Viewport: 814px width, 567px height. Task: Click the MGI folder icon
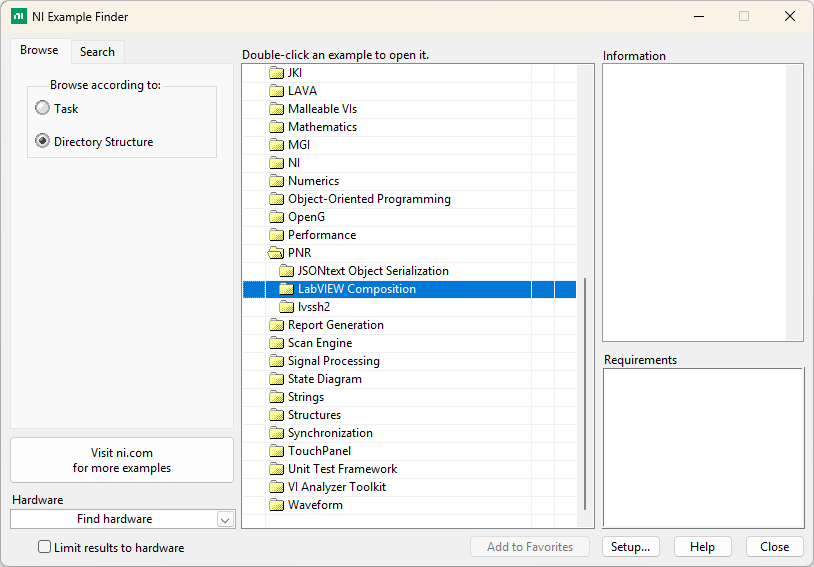[276, 145]
